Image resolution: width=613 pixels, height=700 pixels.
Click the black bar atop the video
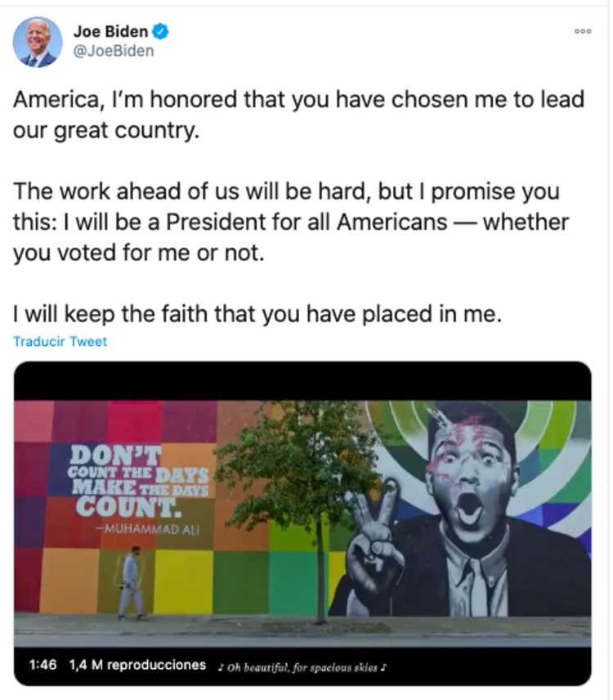[302, 381]
